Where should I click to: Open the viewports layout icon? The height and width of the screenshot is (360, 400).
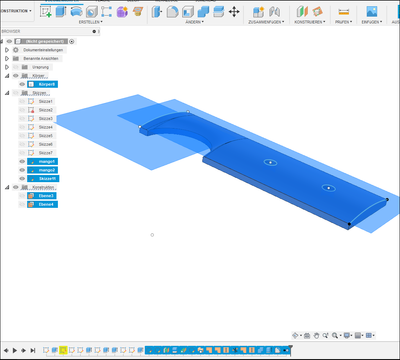coord(369,335)
